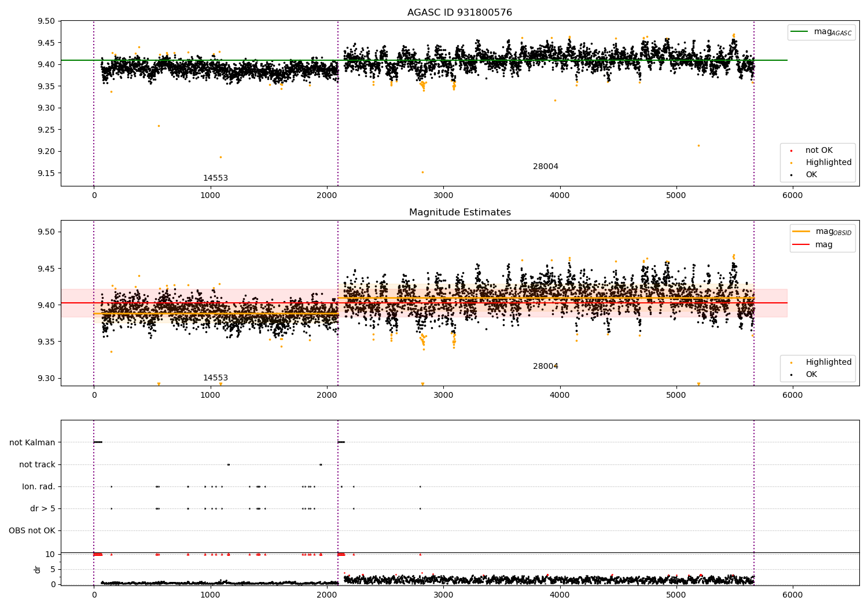Click the 'not Kalman' markers near x=0
The width and height of the screenshot is (868, 608).
click(98, 442)
